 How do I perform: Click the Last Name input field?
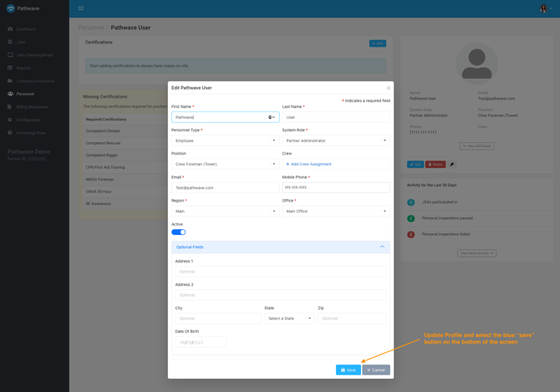[x=335, y=117]
